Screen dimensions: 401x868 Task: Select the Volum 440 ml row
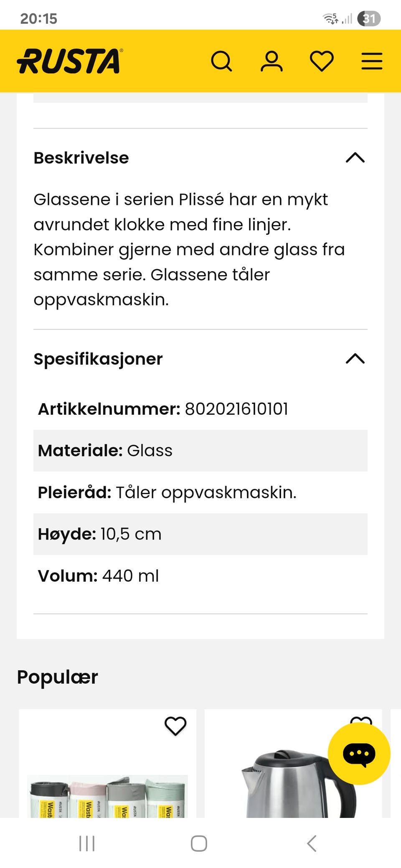[x=200, y=576]
